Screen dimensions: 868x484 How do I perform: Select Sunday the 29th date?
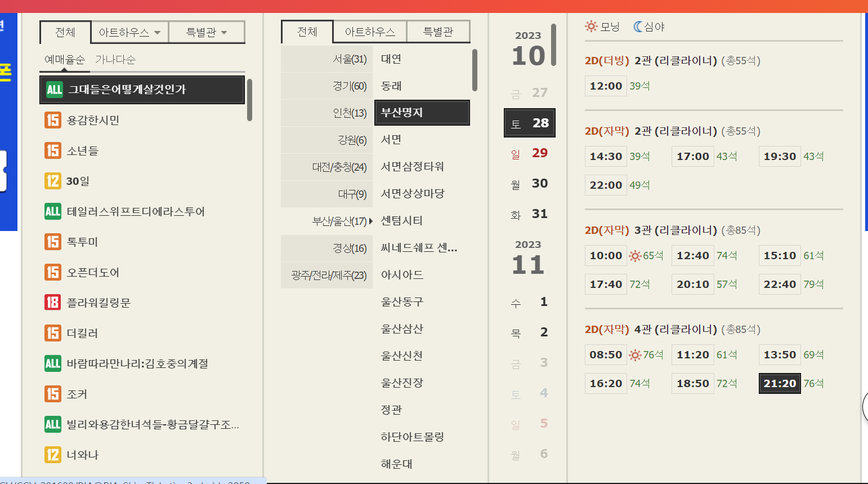pyautogui.click(x=529, y=153)
